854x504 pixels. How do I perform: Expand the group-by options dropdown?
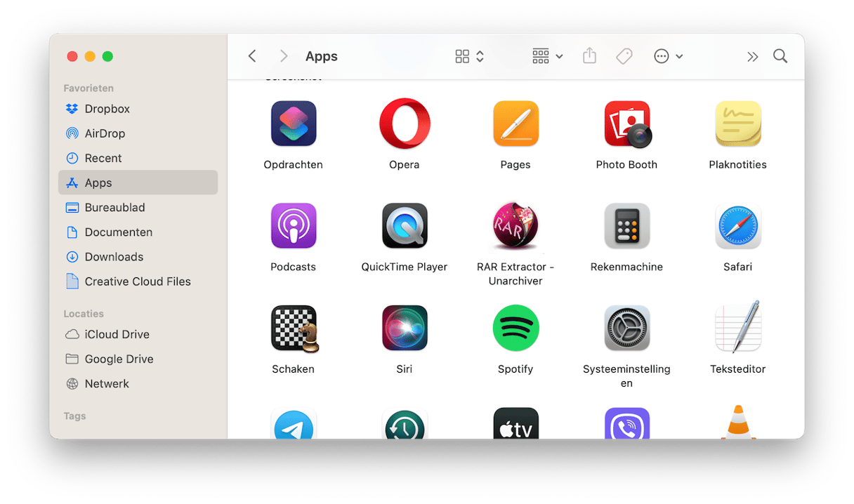pos(547,57)
